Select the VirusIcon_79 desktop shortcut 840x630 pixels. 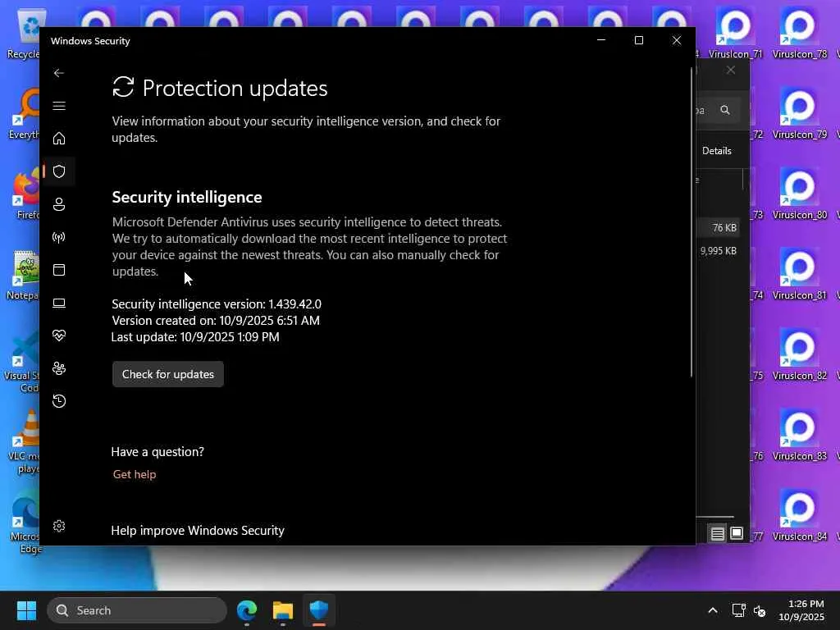point(799,113)
